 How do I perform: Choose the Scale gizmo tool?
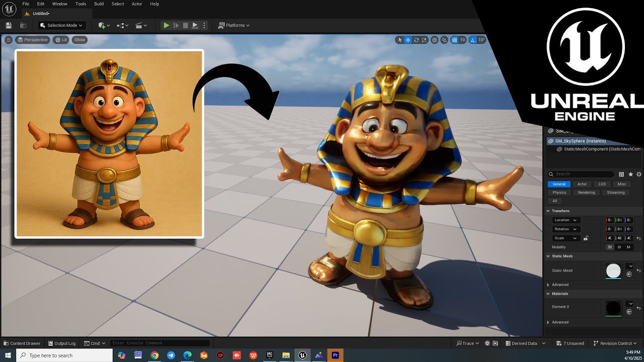pos(424,40)
